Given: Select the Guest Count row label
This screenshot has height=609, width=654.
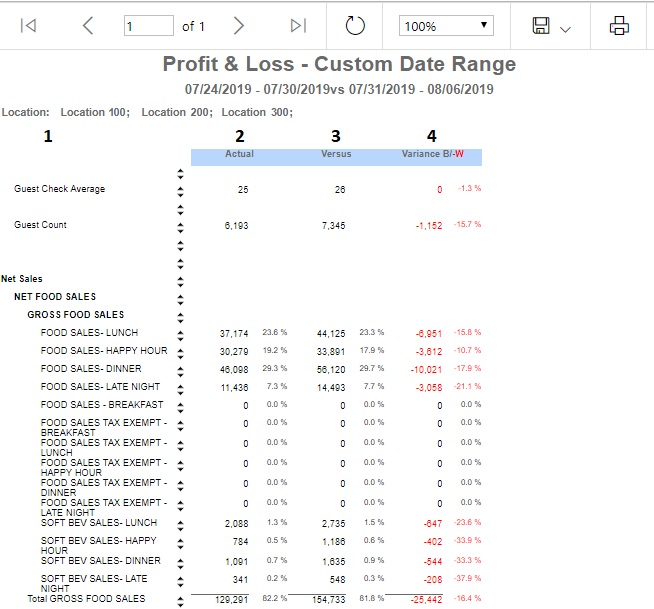Looking at the screenshot, I should click(x=40, y=224).
